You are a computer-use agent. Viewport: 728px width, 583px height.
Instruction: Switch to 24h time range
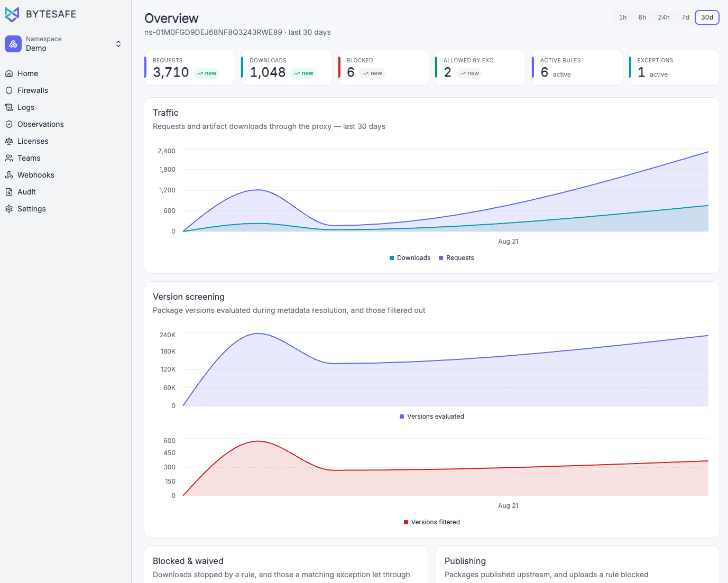(x=664, y=17)
